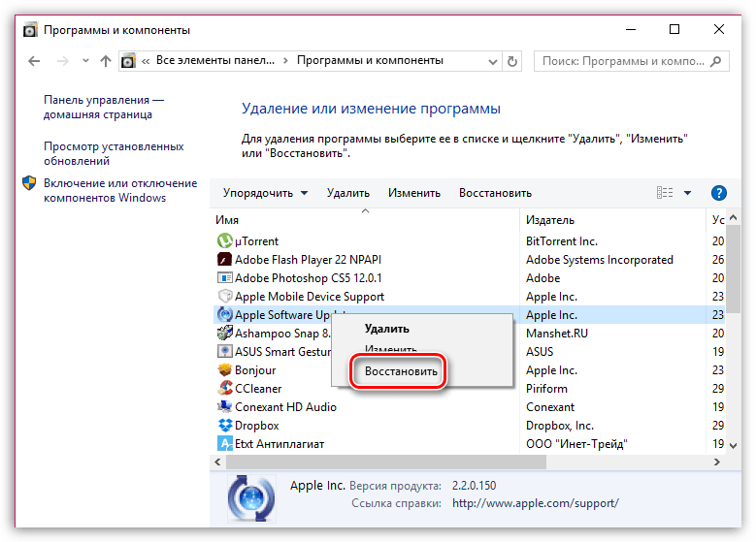Click the breadcrumb chevron after Все элементы

pos(285,61)
